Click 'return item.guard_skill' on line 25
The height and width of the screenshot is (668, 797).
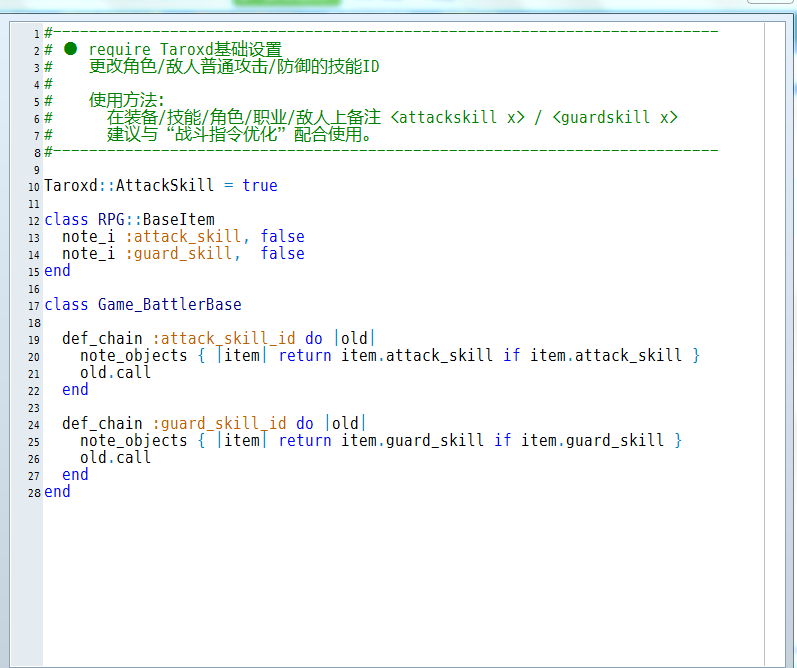(381, 440)
